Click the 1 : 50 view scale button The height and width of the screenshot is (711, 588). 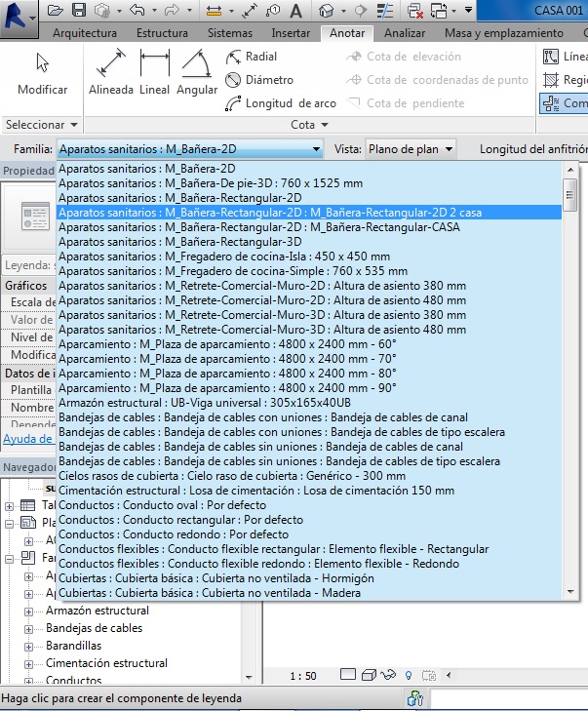[x=303, y=675]
